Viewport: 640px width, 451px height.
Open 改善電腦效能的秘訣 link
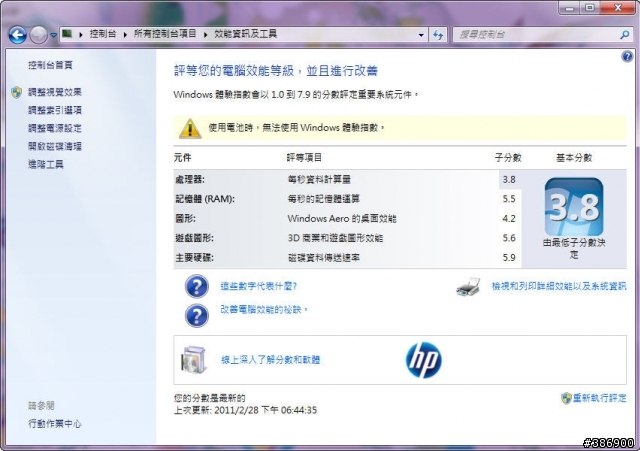[x=264, y=309]
